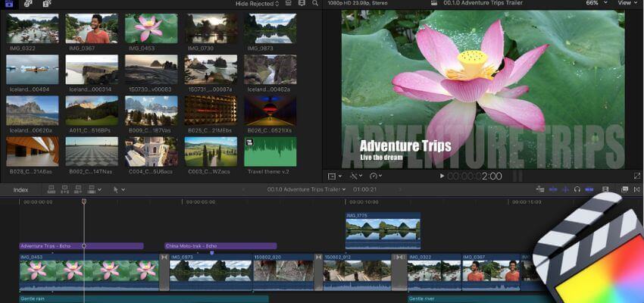
Task: Open the Titles and Generators sidebar
Action: tap(47, 4)
